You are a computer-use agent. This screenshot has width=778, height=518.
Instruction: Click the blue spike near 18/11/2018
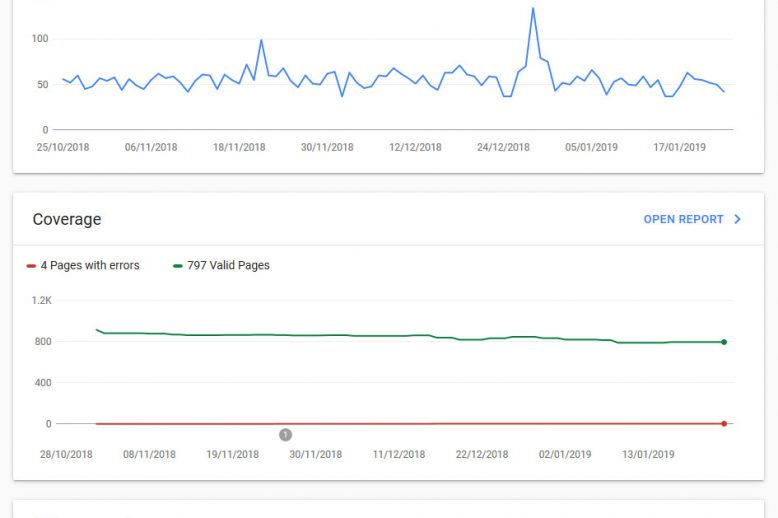click(x=261, y=41)
